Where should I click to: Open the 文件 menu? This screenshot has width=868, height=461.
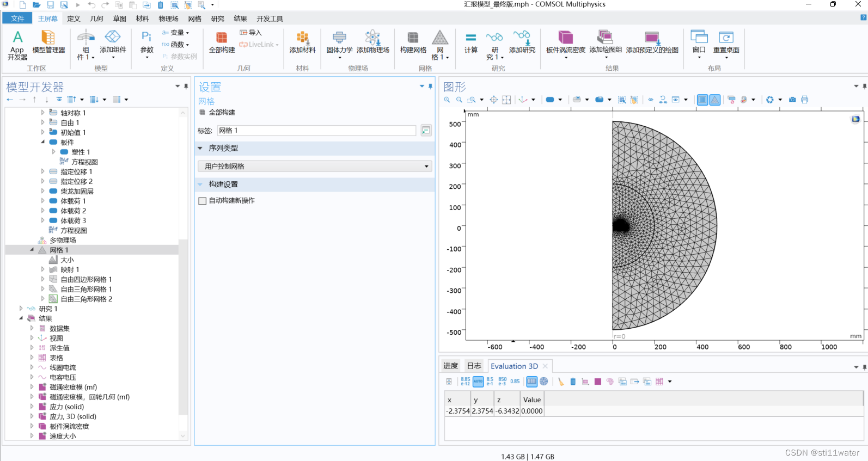17,19
